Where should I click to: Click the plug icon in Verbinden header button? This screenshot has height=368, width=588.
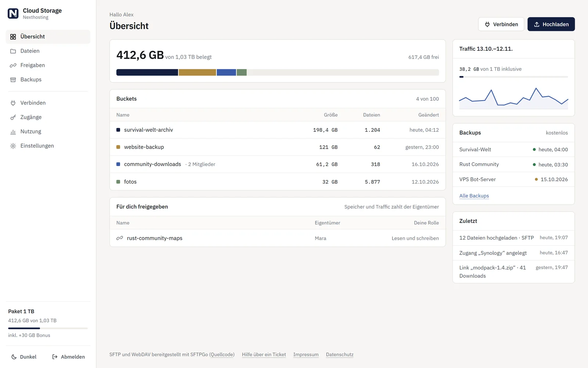pos(487,24)
